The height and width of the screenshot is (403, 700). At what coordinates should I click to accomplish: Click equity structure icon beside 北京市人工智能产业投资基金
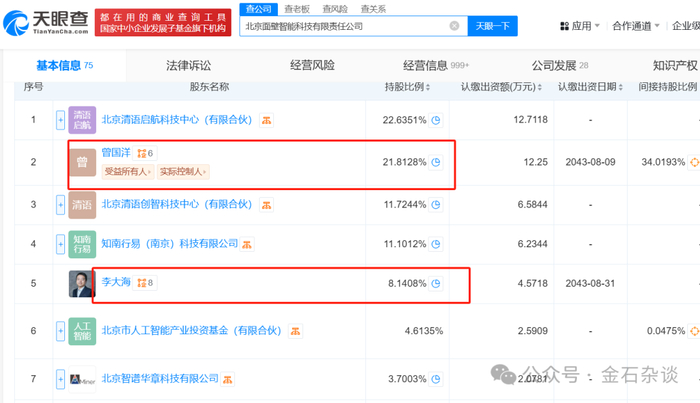295,331
